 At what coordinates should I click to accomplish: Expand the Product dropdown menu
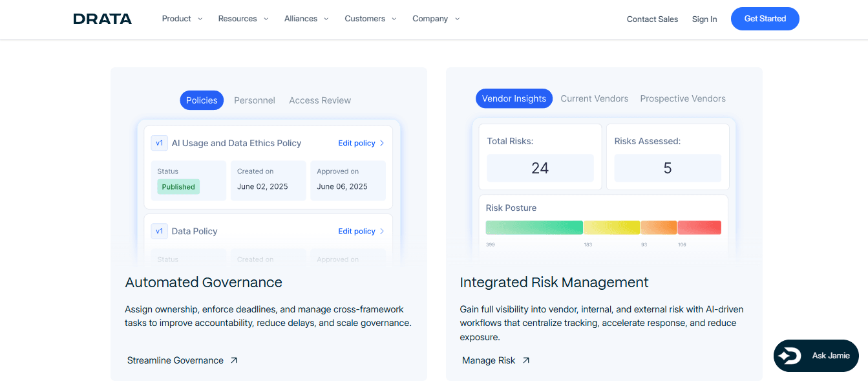click(182, 19)
